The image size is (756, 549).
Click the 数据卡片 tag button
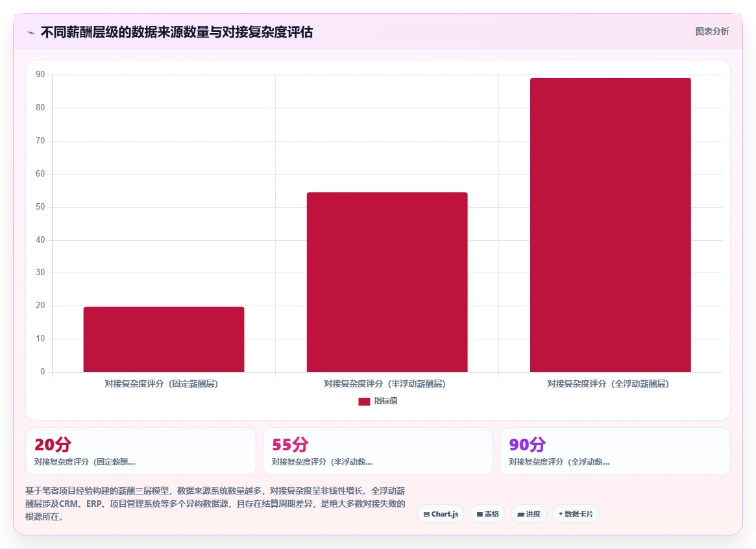[576, 514]
